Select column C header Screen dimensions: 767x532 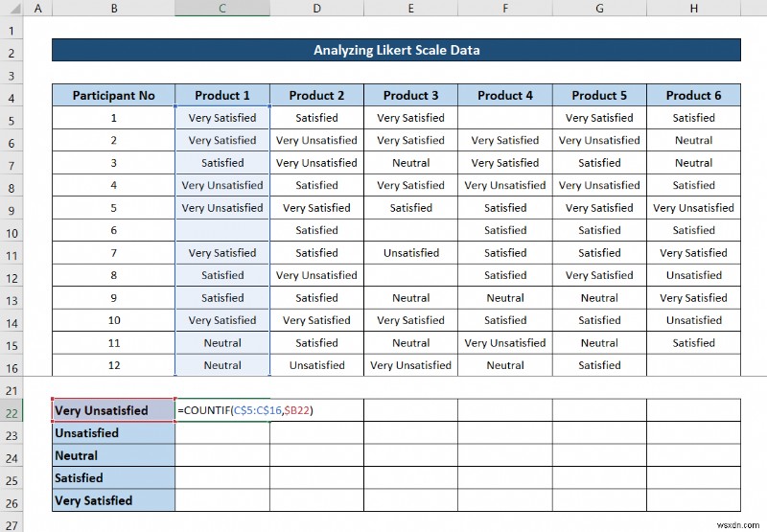click(222, 9)
